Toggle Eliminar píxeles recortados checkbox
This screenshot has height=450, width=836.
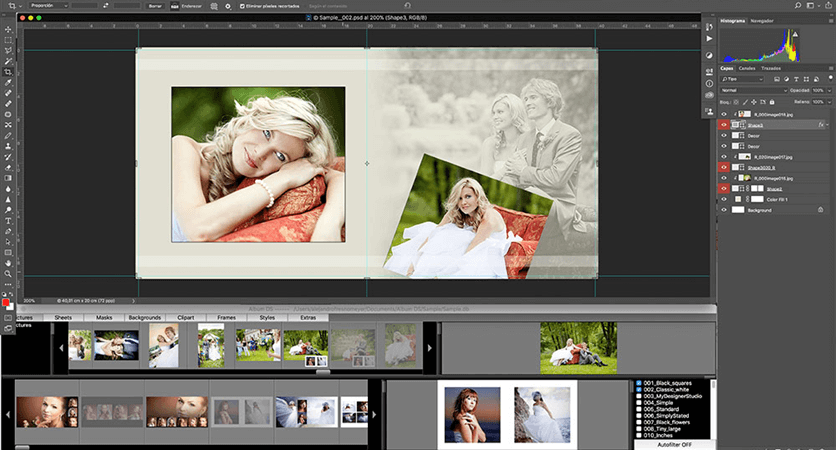(242, 6)
